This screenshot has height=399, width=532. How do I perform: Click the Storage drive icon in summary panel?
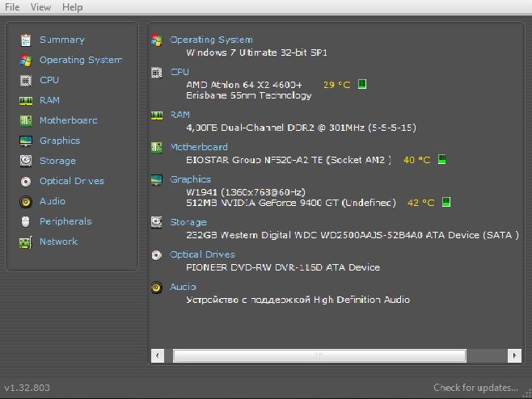click(156, 222)
